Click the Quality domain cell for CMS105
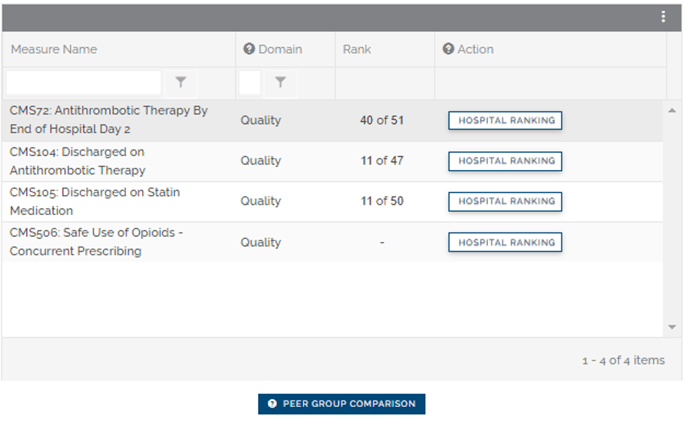Viewport: 688px width, 421px height. tap(260, 201)
